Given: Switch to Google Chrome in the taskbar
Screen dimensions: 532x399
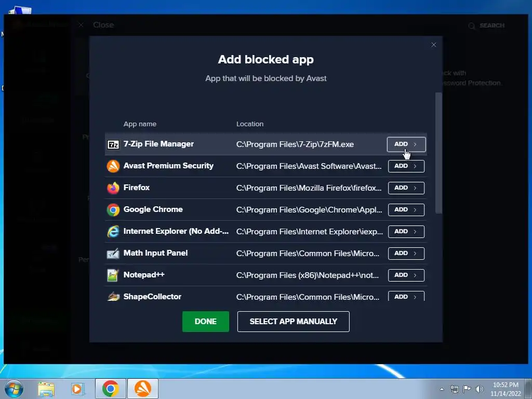Looking at the screenshot, I should tap(111, 389).
